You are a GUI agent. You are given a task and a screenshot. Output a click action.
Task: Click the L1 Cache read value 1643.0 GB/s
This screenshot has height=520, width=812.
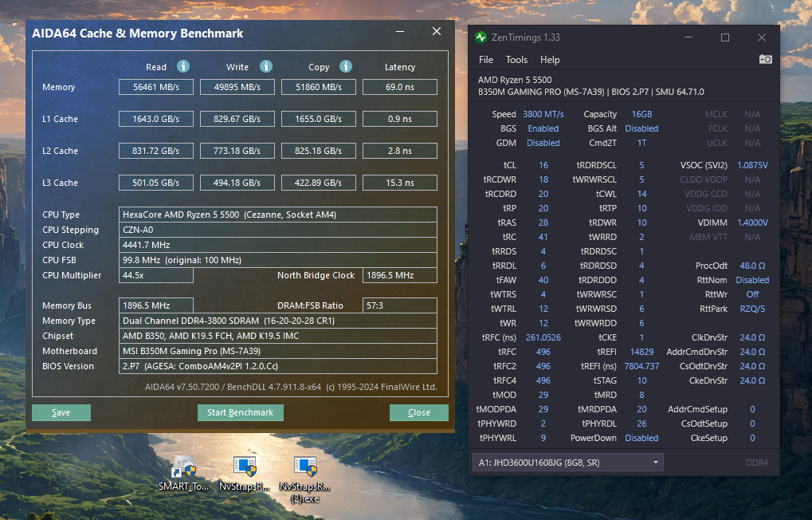pyautogui.click(x=156, y=120)
